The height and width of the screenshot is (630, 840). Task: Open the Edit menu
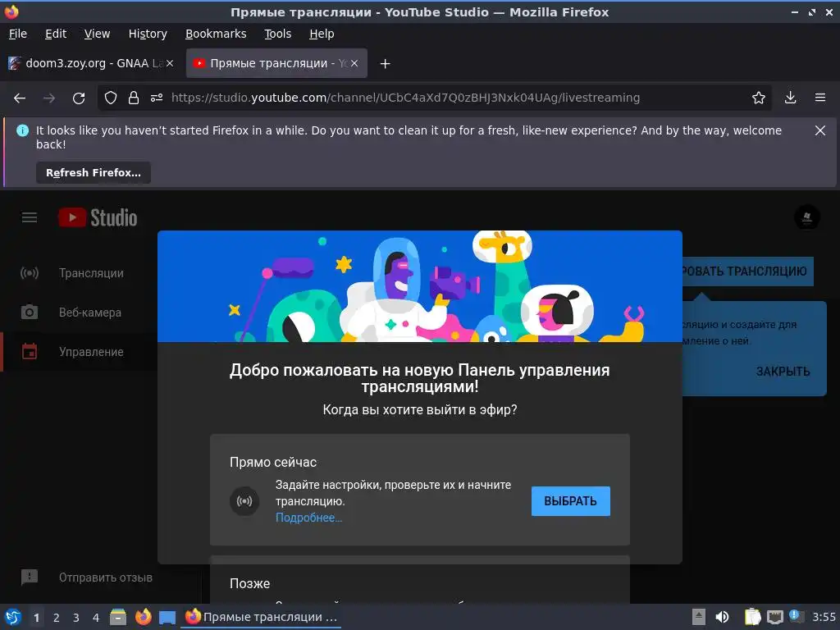point(56,34)
